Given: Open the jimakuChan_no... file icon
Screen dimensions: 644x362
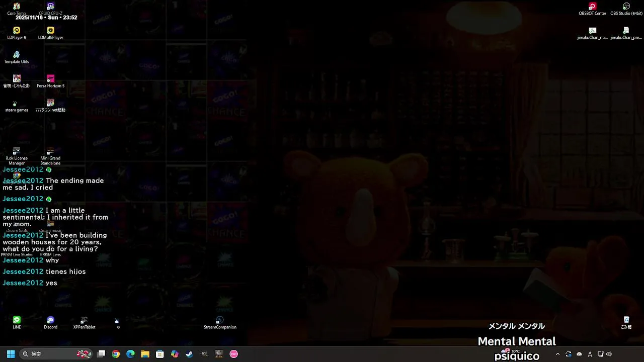Looking at the screenshot, I should click(593, 33).
